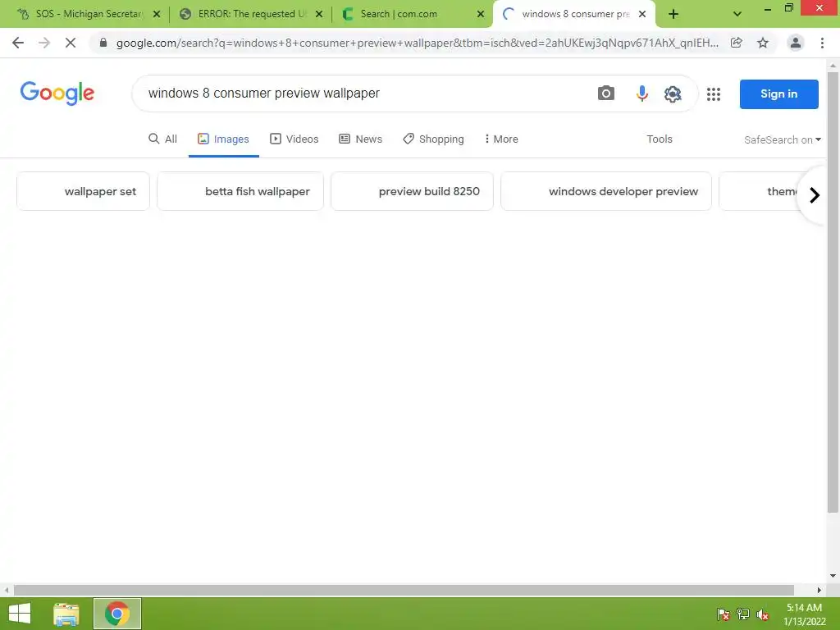
Task: Start voice search with microphone
Action: pyautogui.click(x=641, y=94)
